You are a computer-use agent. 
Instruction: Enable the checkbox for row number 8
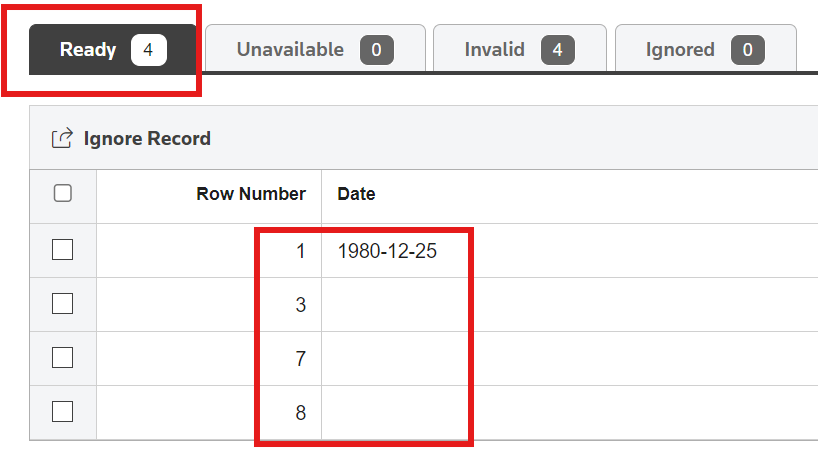(62, 411)
